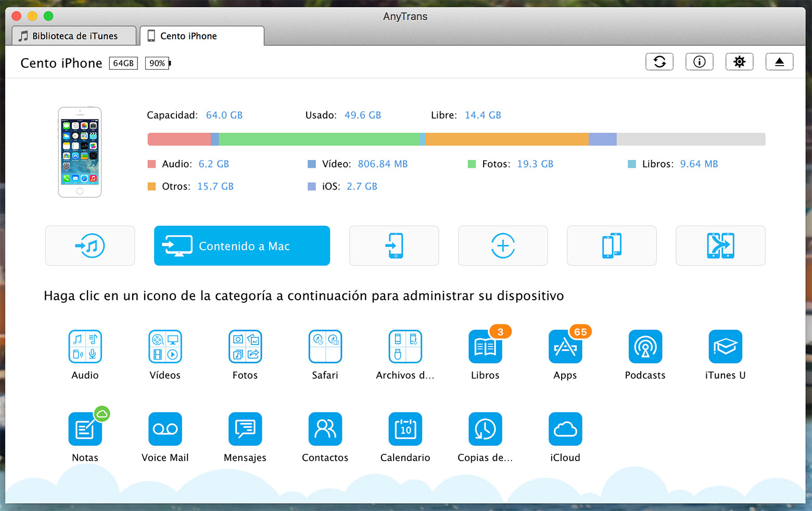
Task: Open the iTunes U category
Action: point(726,347)
